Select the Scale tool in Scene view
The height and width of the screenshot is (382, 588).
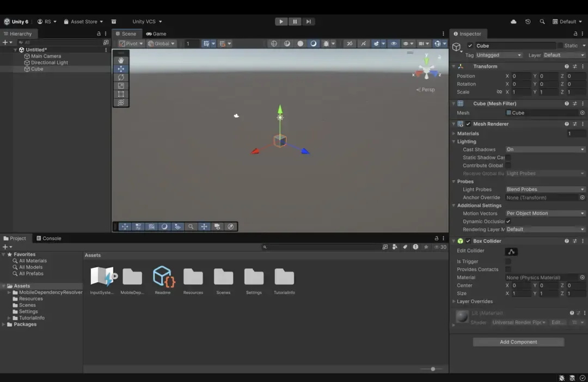(x=121, y=85)
